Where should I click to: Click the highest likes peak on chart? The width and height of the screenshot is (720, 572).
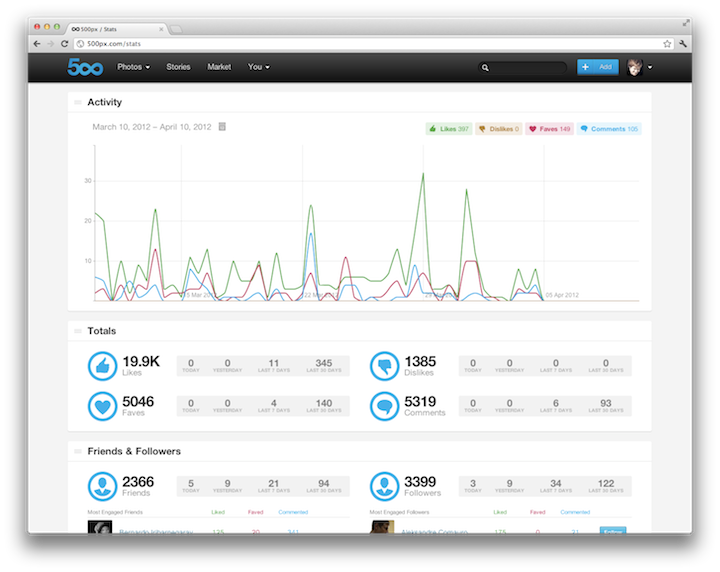(423, 174)
